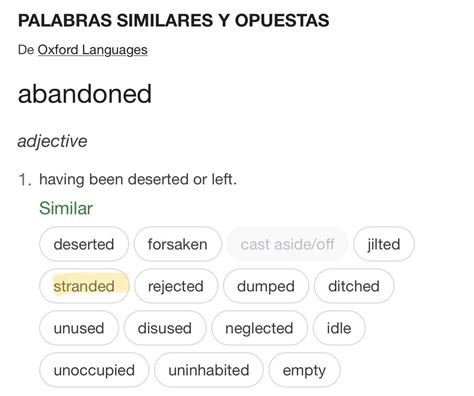Click the 'uninhabited' synonym chip
The height and width of the screenshot is (396, 474).
point(209,370)
